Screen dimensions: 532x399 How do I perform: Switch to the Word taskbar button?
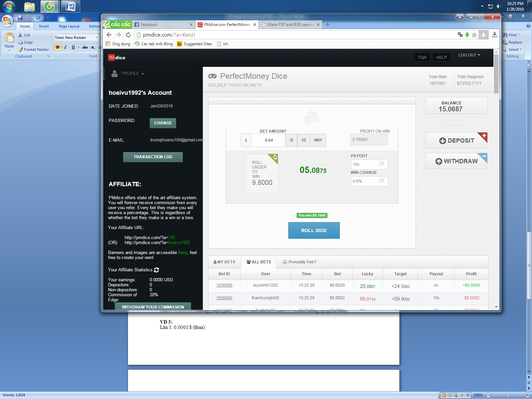pos(70,6)
